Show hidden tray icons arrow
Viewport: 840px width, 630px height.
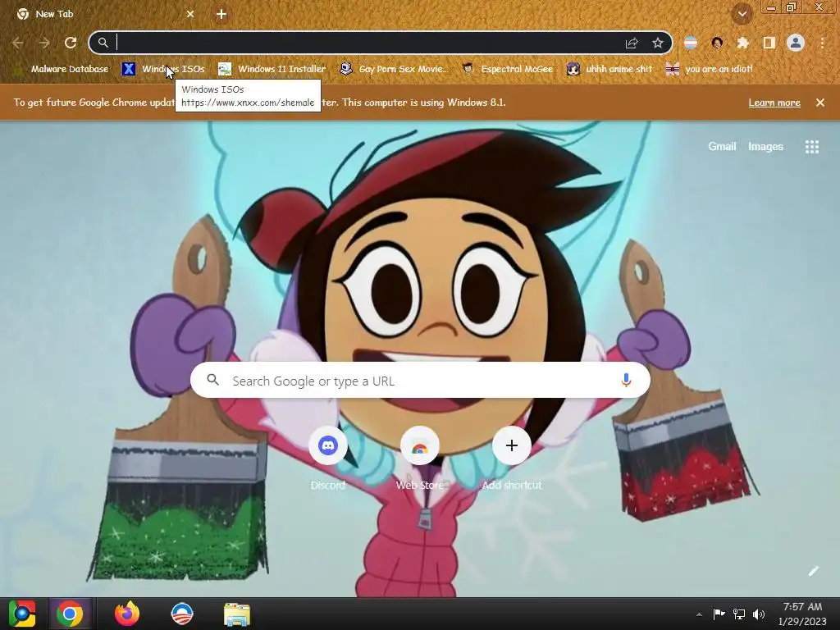699,614
